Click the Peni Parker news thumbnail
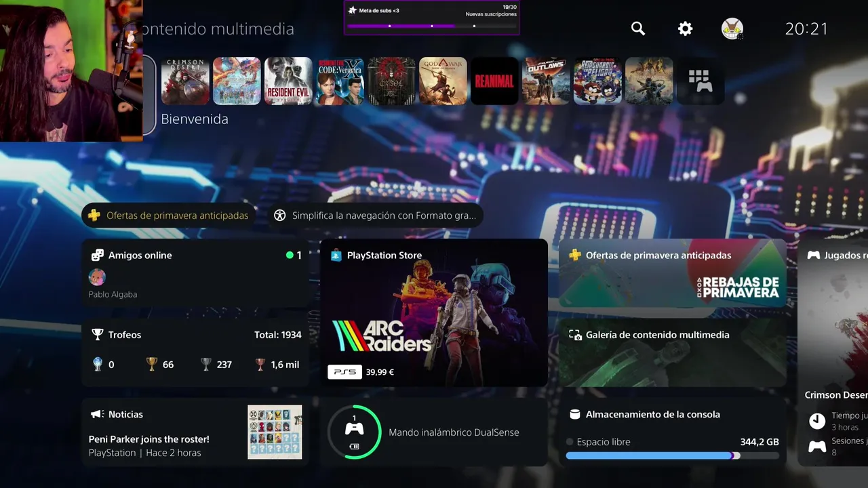868x488 pixels. pyautogui.click(x=275, y=432)
